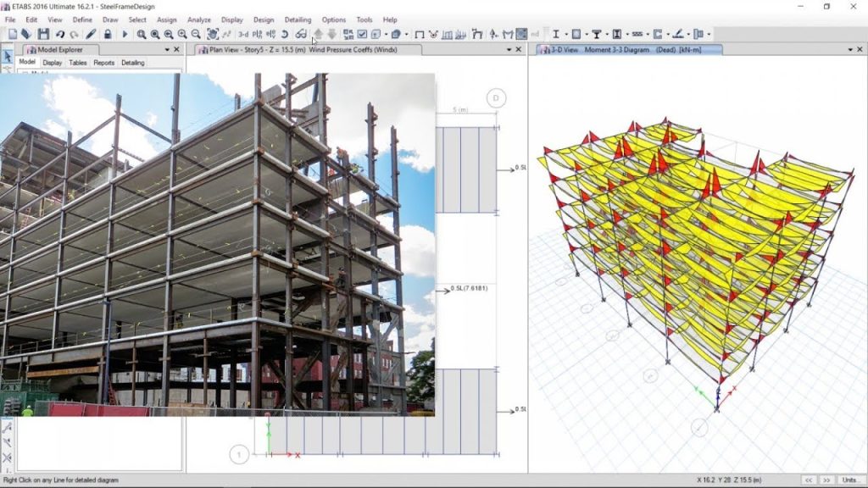
Task: Select the Pan hand-style restore view icon
Action: coord(212,32)
